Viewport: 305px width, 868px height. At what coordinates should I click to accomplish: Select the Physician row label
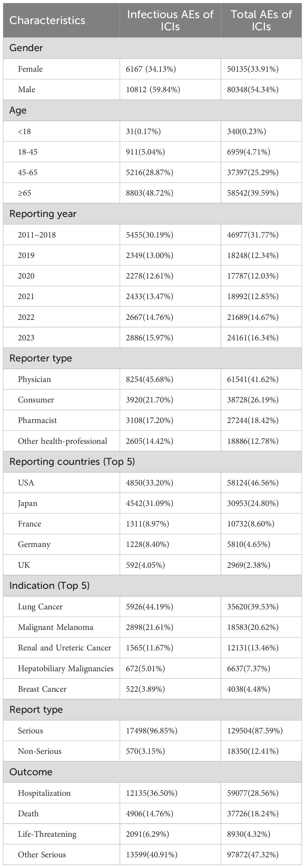pos(35,379)
